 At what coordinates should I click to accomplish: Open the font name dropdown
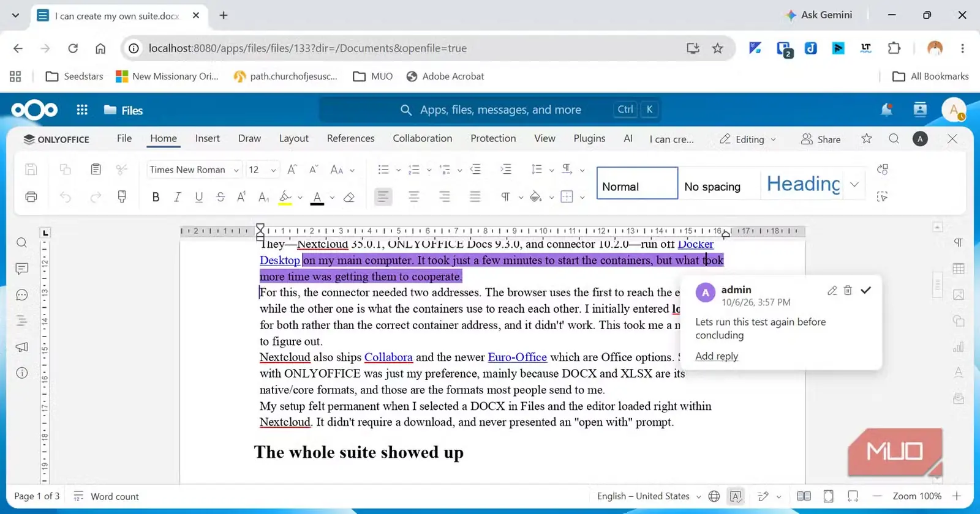[236, 170]
